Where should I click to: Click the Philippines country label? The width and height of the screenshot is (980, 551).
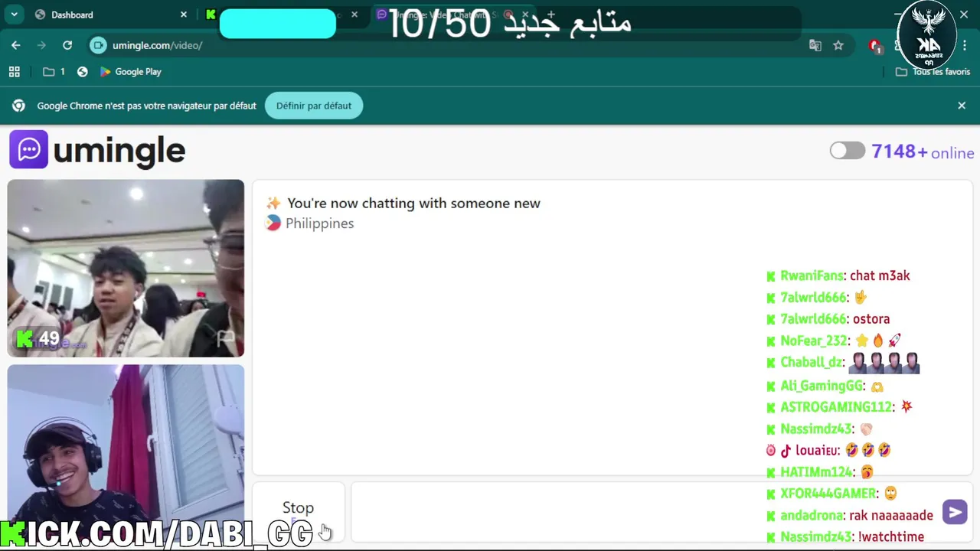(x=319, y=223)
